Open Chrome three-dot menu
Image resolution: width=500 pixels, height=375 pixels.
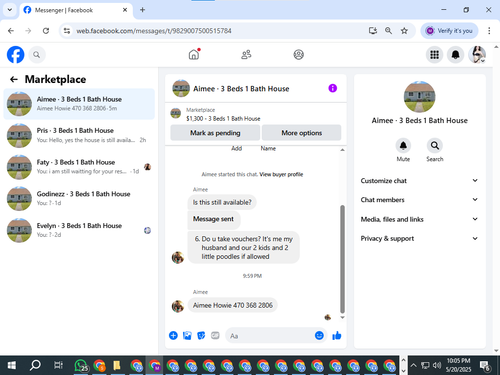pos(489,31)
